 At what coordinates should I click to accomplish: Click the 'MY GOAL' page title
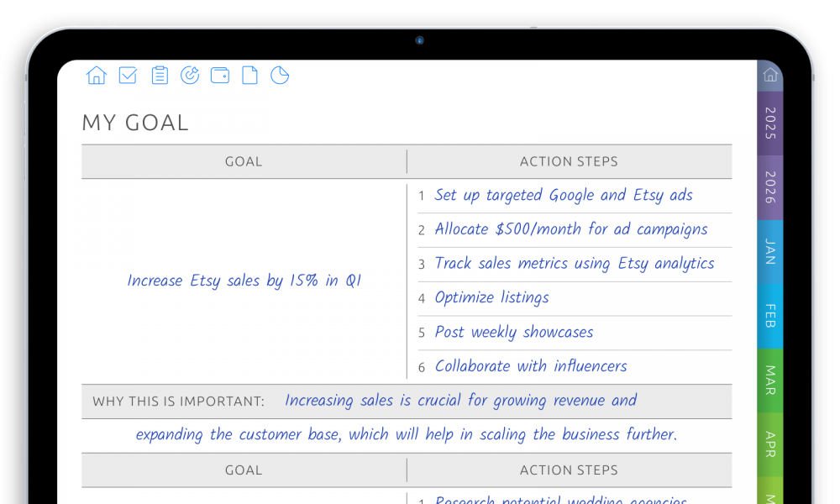click(135, 123)
